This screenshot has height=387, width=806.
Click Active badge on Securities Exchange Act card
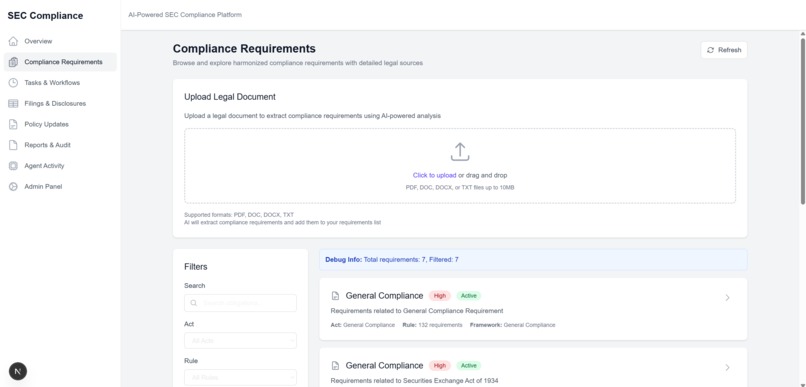tap(469, 366)
